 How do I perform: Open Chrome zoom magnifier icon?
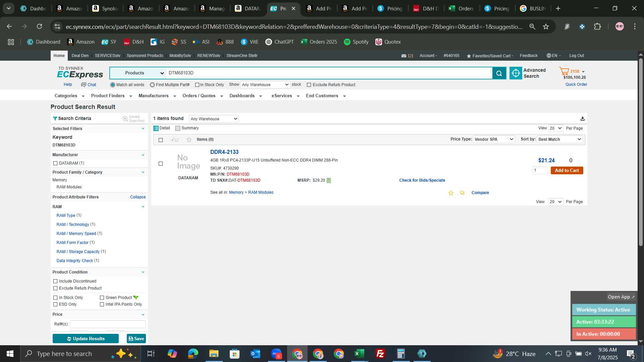coord(532,26)
